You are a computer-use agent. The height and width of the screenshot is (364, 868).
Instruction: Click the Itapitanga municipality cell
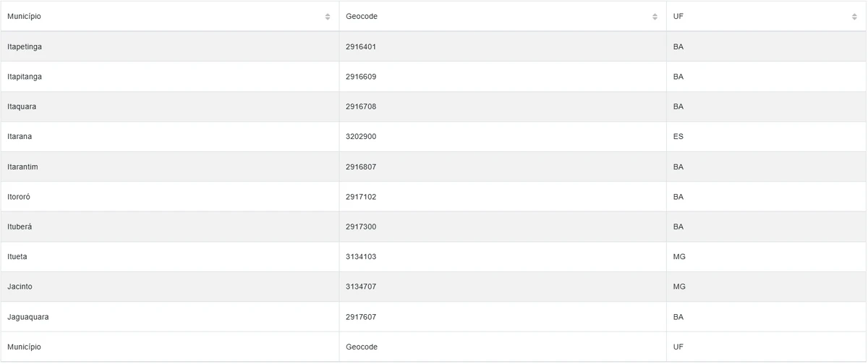tap(25, 77)
